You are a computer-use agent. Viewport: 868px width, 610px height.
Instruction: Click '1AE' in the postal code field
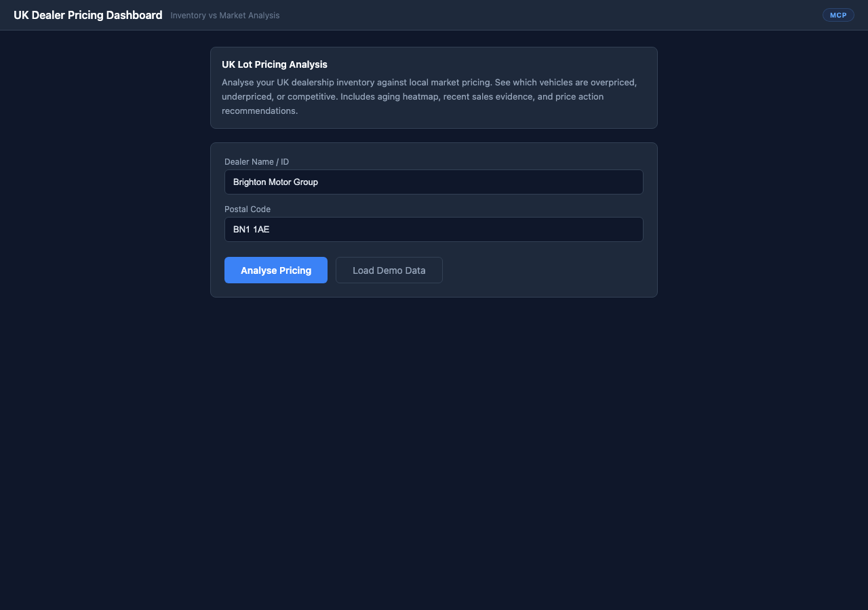(x=261, y=230)
